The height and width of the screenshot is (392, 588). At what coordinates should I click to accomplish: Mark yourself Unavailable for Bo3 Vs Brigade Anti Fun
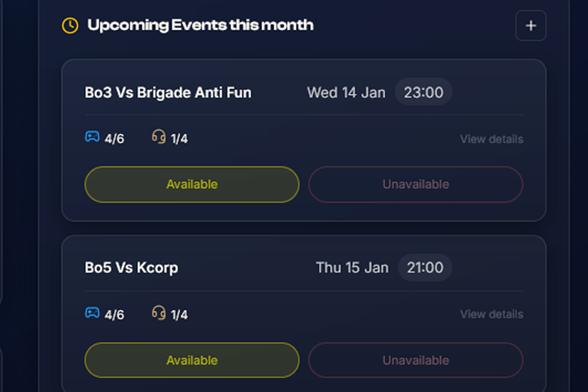tap(416, 184)
